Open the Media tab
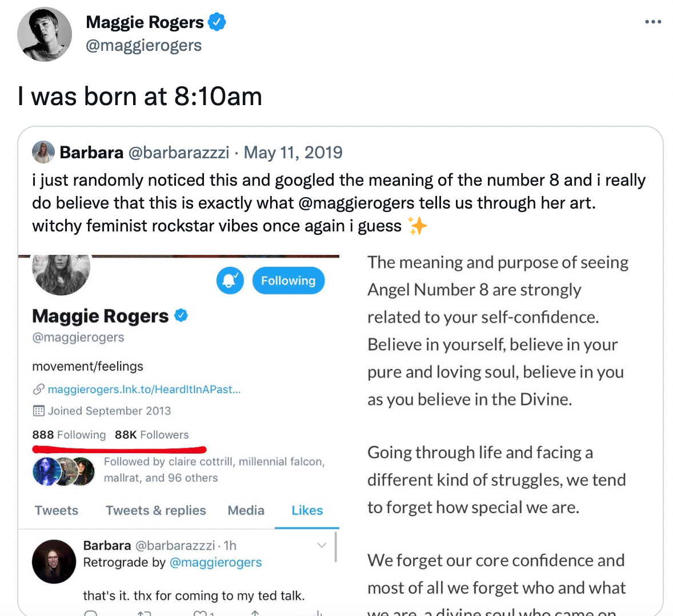Viewport: 673px width, 616px height. pos(246,510)
